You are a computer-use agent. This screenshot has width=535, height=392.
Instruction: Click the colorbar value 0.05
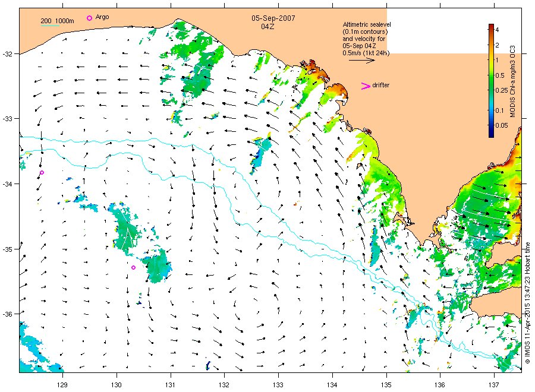coord(502,125)
